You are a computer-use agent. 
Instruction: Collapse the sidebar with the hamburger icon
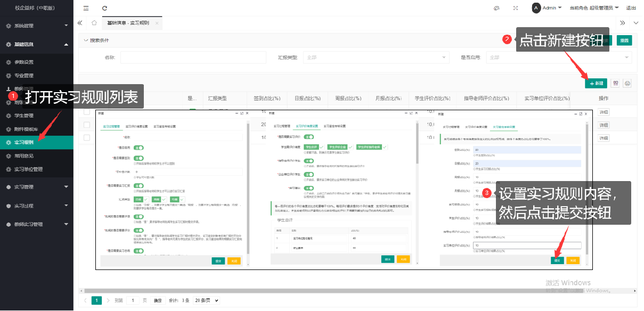coord(86,8)
